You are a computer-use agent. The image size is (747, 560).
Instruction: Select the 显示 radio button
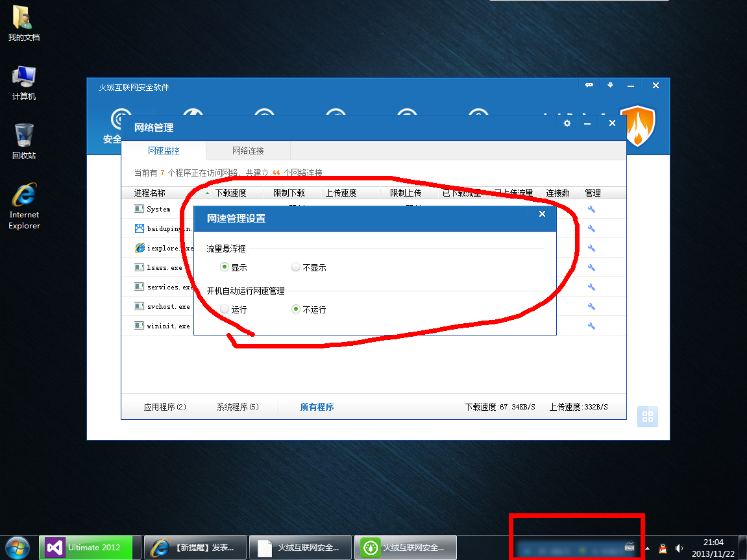pos(225,267)
